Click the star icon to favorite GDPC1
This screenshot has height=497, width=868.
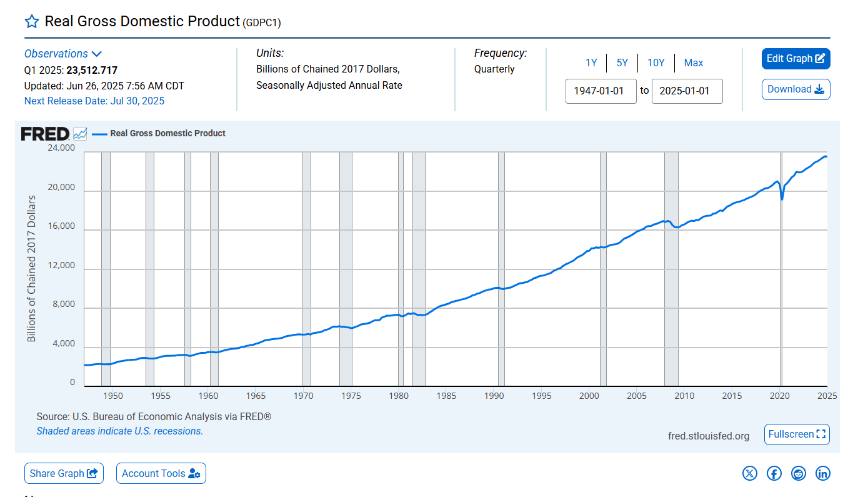click(31, 21)
